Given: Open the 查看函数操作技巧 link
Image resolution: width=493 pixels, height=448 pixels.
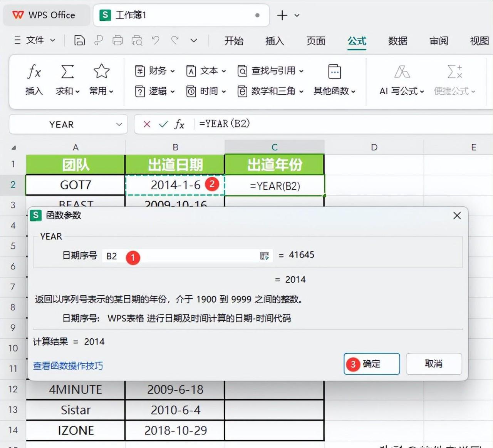Looking at the screenshot, I should tap(68, 366).
